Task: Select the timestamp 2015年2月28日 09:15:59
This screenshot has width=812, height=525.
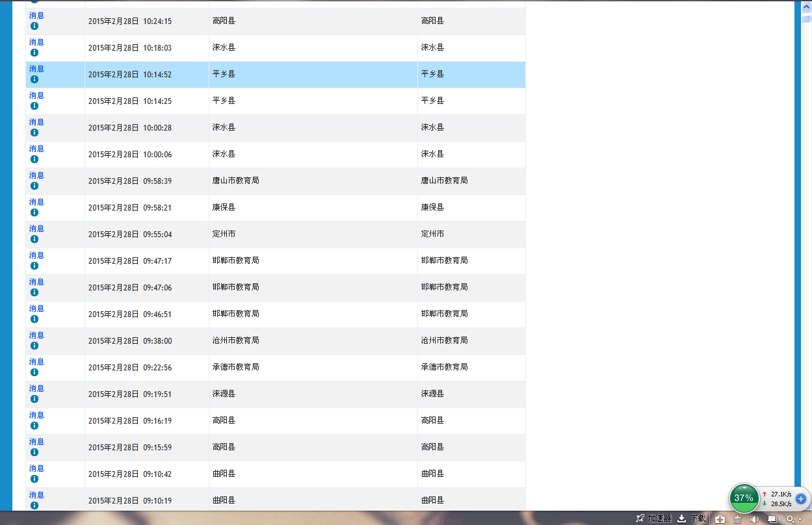Action: [x=130, y=448]
